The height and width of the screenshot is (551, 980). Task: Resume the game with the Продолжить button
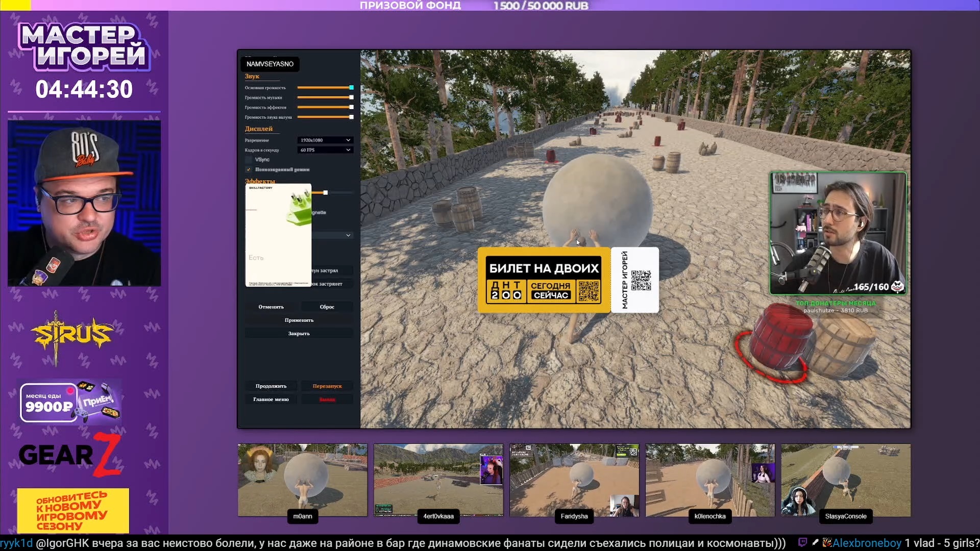[271, 386]
